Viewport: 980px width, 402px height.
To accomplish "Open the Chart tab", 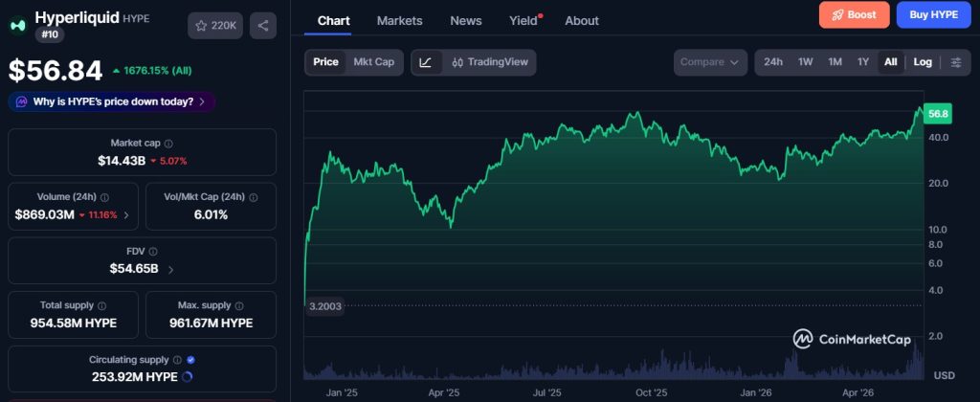I will point(334,21).
